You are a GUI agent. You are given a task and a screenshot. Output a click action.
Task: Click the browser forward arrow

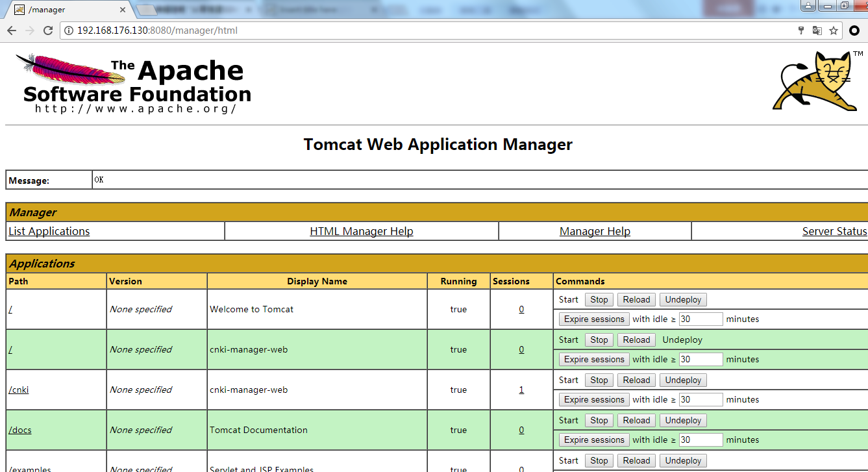[30, 31]
